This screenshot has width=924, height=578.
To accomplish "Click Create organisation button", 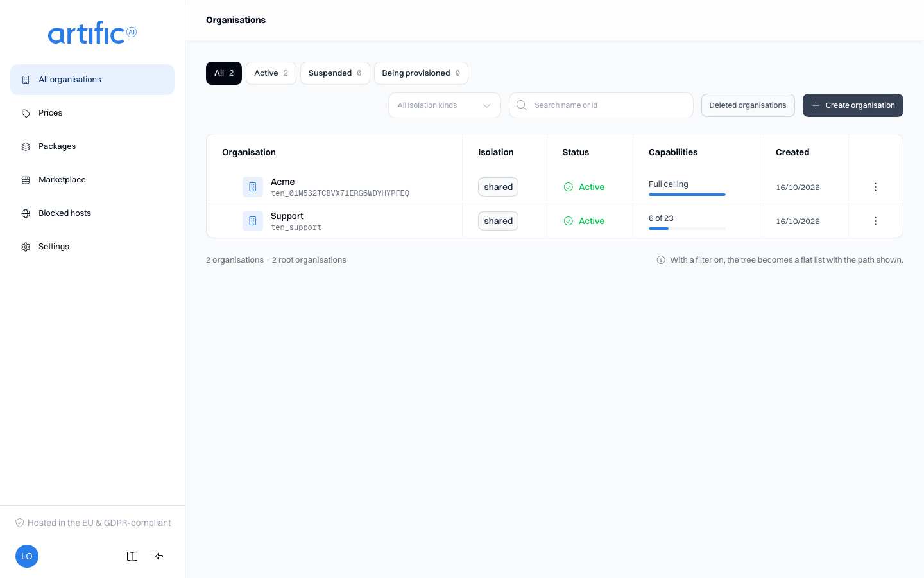I will coord(853,105).
